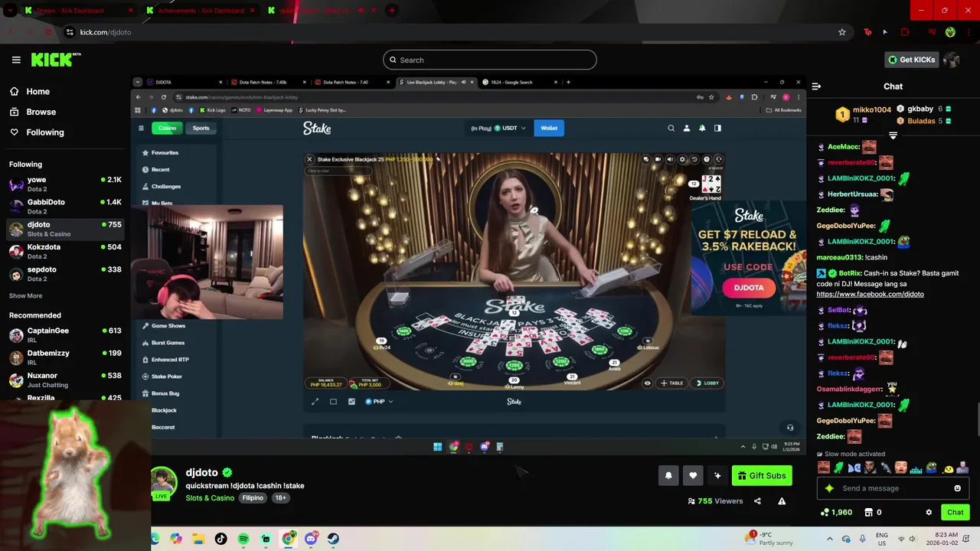Click the djdoto verified badge
The width and height of the screenshot is (980, 551).
tap(227, 473)
